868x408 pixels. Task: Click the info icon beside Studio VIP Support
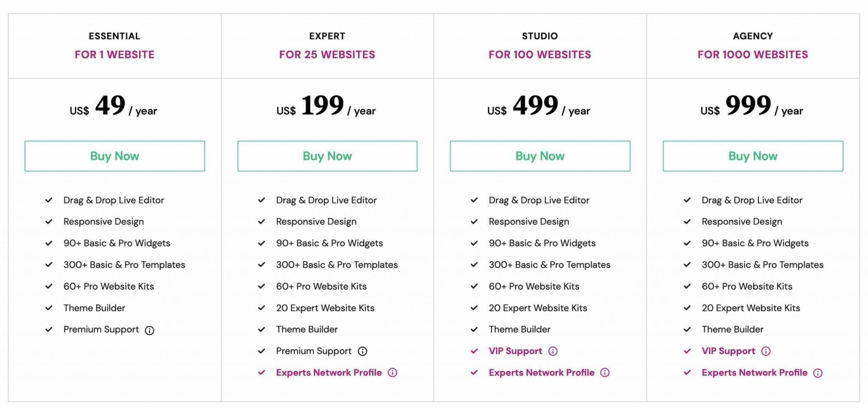coord(553,351)
